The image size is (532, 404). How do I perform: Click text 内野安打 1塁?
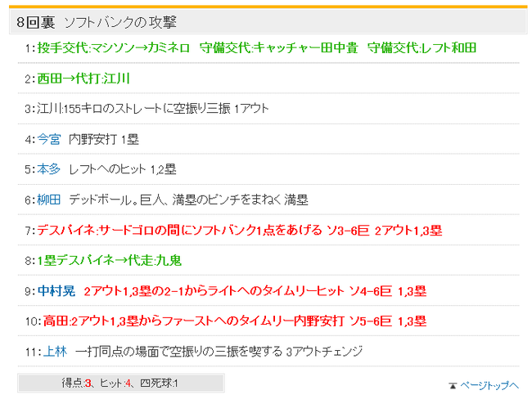pos(104,139)
